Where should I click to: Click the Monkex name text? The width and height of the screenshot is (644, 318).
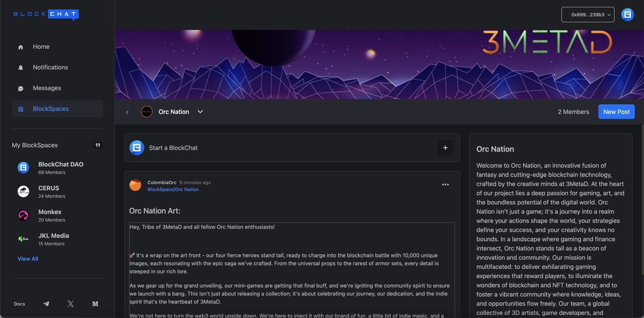50,212
